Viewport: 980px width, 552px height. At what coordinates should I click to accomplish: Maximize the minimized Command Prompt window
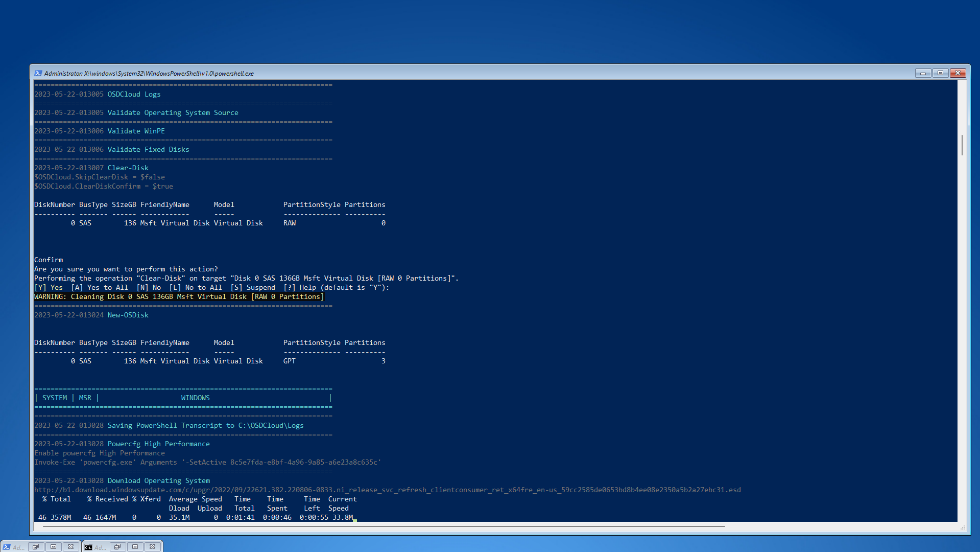(135, 547)
